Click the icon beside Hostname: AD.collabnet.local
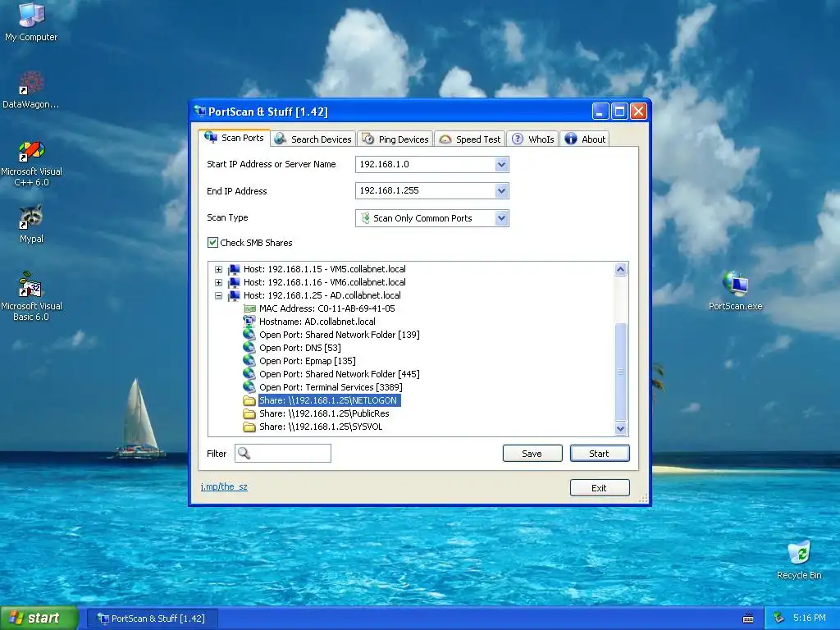Image resolution: width=840 pixels, height=630 pixels. (249, 322)
